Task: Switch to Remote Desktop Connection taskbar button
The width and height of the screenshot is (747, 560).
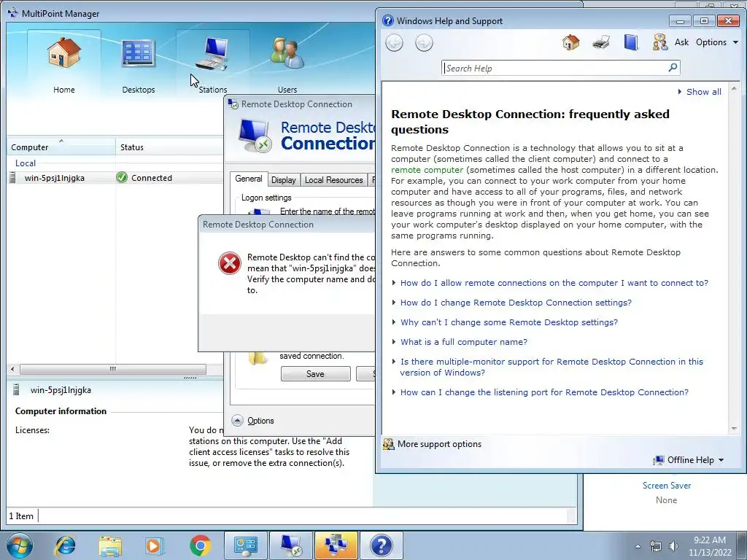Action: coord(291,545)
